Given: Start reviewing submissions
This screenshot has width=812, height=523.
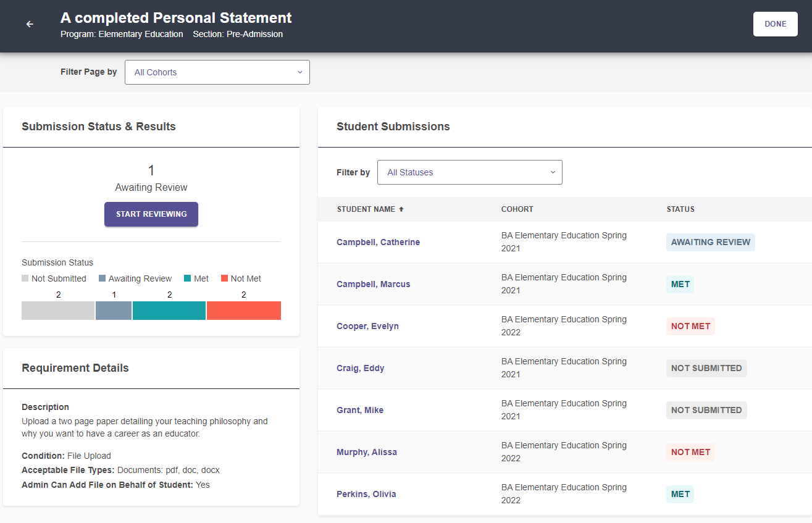Looking at the screenshot, I should point(151,214).
